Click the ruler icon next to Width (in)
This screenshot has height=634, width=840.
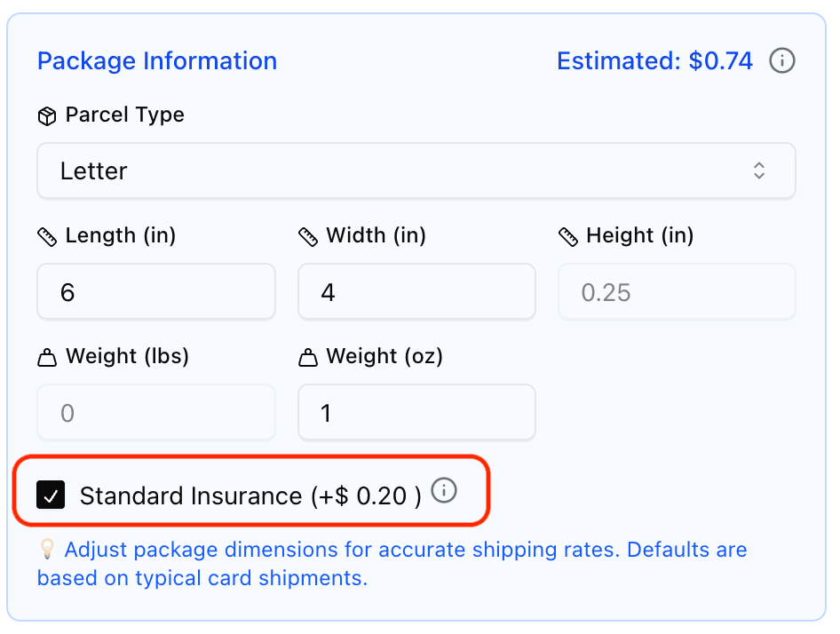pyautogui.click(x=307, y=235)
